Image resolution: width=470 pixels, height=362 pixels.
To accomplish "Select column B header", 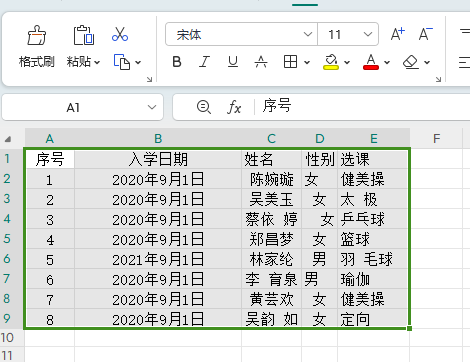I will 158,139.
